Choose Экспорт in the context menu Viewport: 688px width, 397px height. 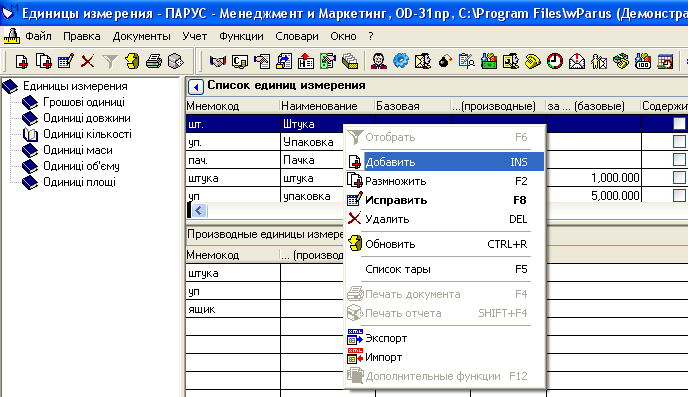[444, 338]
